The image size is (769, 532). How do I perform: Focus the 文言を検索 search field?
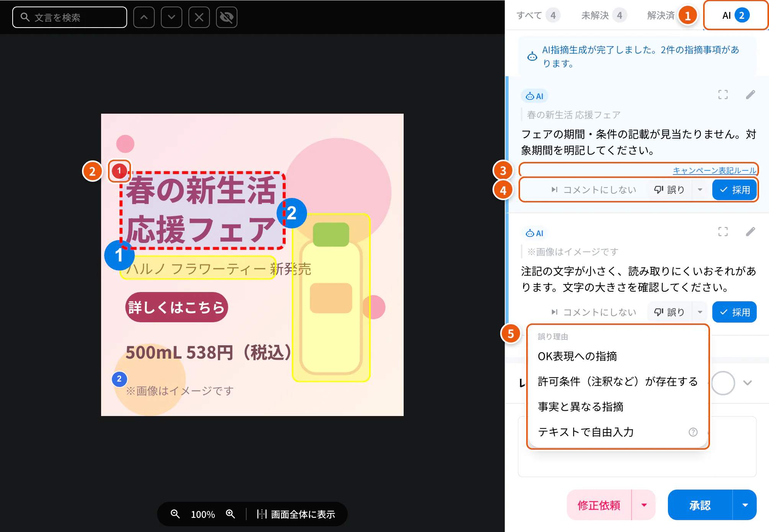70,17
